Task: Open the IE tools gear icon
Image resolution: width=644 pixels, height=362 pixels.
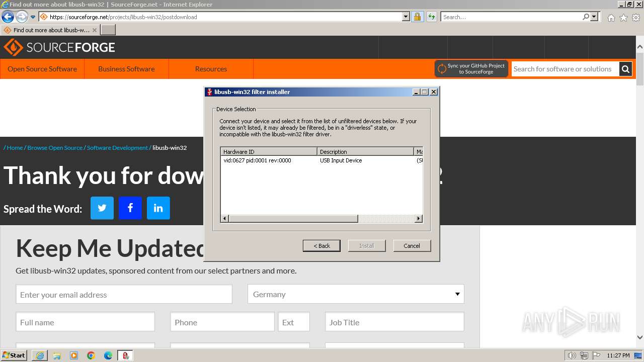Action: pyautogui.click(x=636, y=18)
